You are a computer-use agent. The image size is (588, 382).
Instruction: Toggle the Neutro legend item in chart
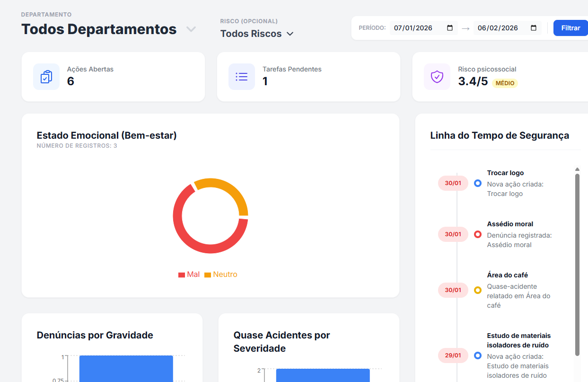(x=221, y=275)
